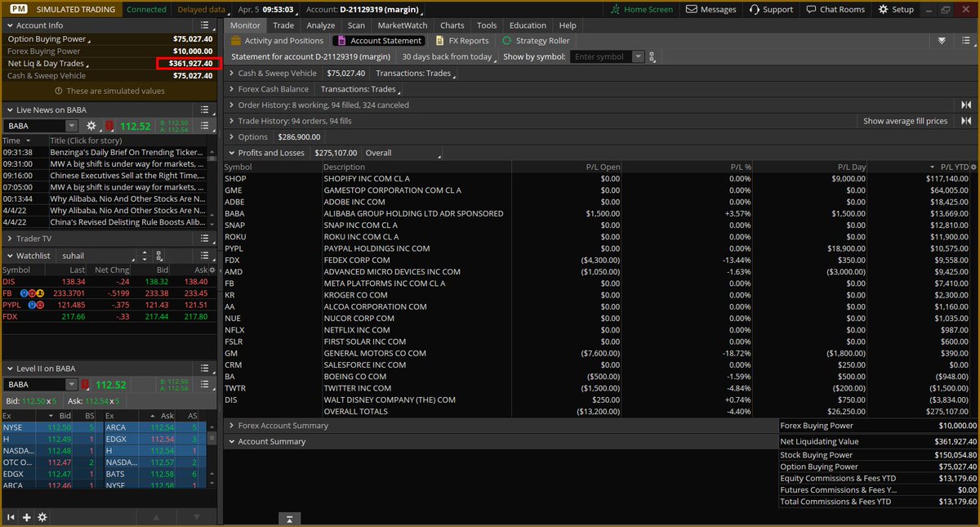The width and height of the screenshot is (980, 527).
Task: Collapse the Level II on BABA gadget
Action: [x=9, y=368]
